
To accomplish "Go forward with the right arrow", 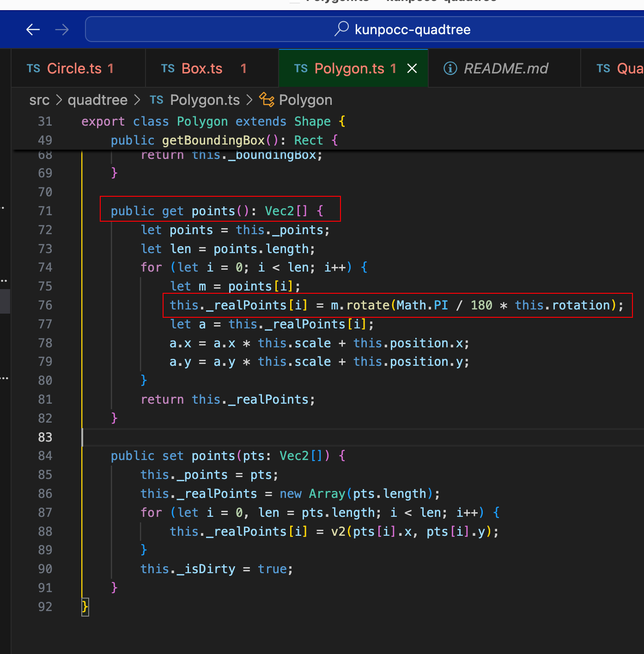I will tap(61, 30).
